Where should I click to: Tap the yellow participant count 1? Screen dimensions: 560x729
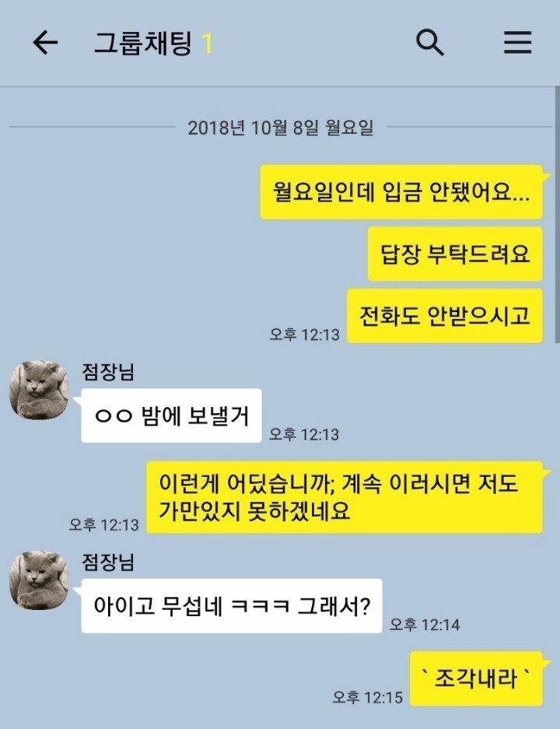[207, 44]
